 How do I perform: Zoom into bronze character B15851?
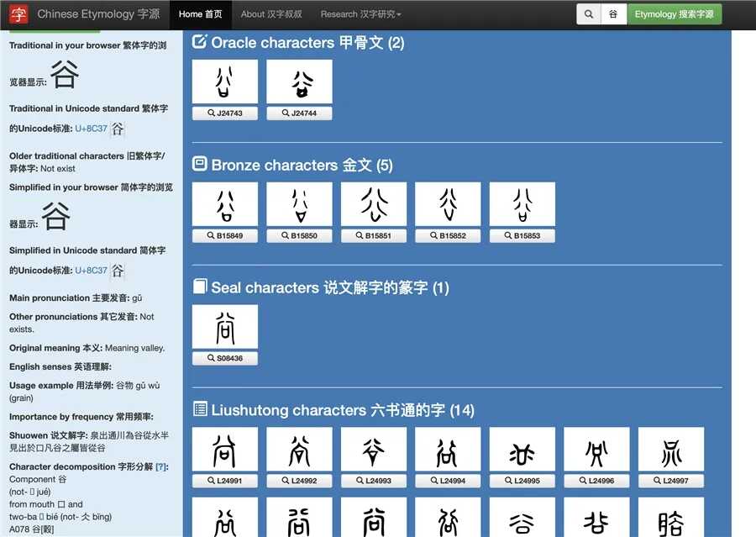(x=373, y=236)
